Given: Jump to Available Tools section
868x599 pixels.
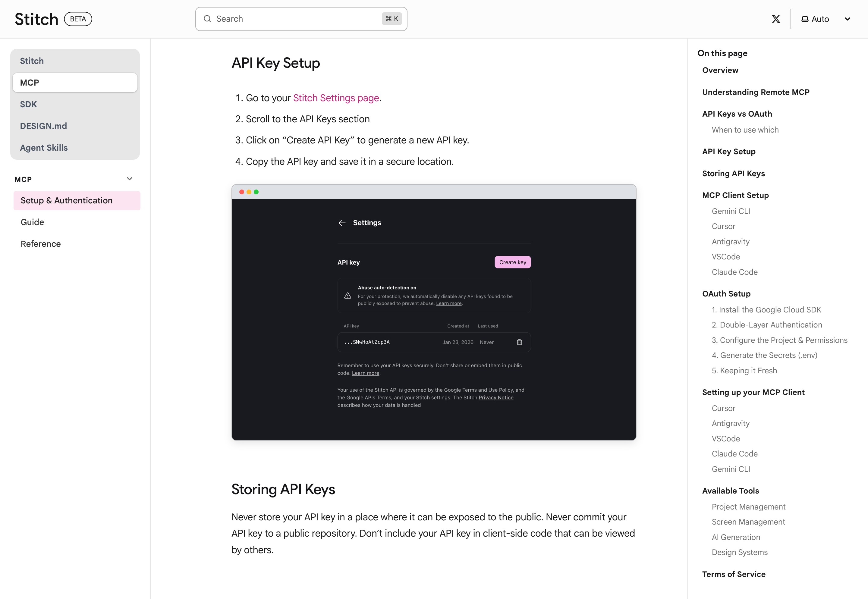Looking at the screenshot, I should click(731, 491).
